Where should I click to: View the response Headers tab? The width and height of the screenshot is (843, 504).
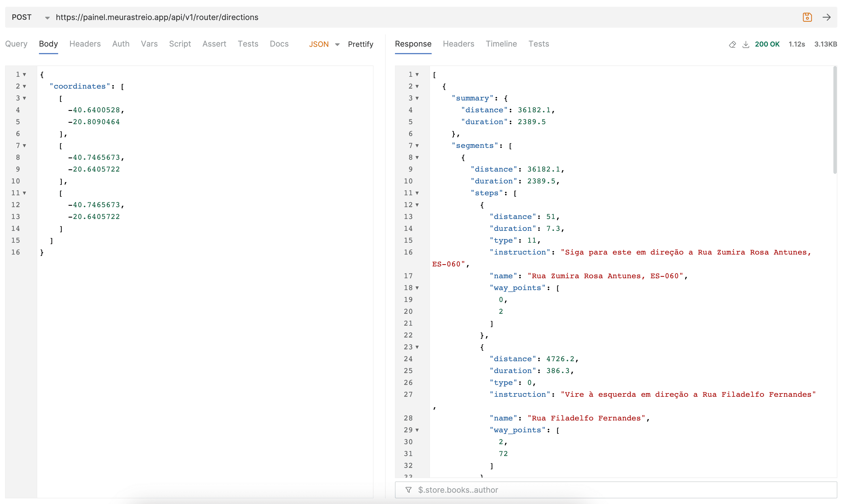[x=458, y=44]
